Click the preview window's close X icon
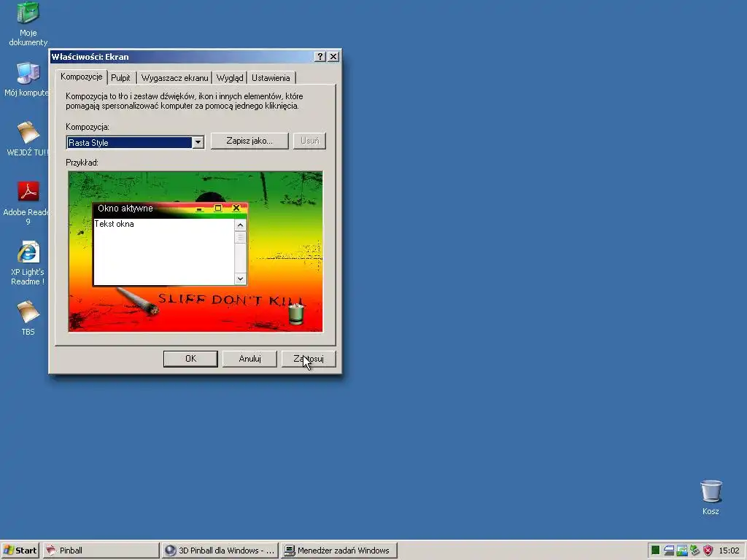Image resolution: width=747 pixels, height=560 pixels. click(x=236, y=208)
